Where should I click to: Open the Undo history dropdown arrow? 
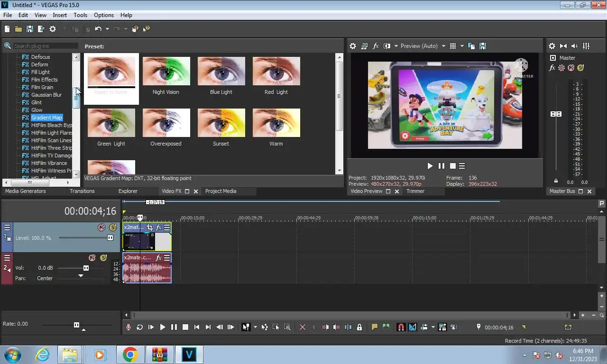coord(107,29)
